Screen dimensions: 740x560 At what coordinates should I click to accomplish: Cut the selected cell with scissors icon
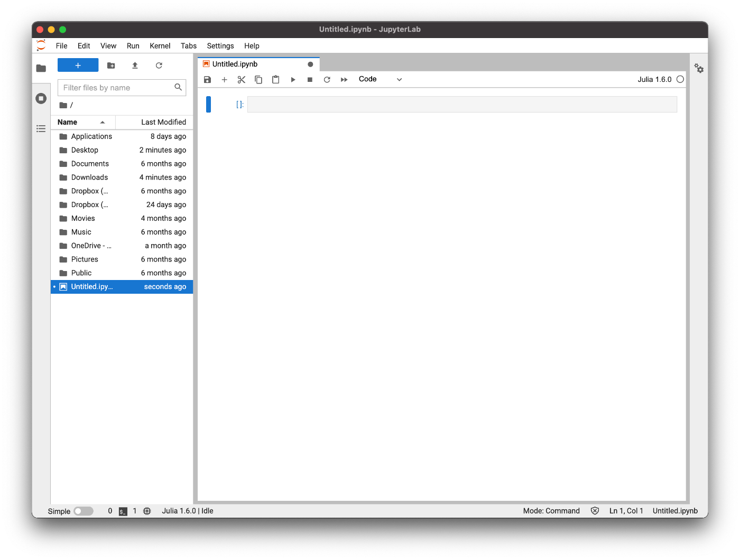pyautogui.click(x=242, y=80)
